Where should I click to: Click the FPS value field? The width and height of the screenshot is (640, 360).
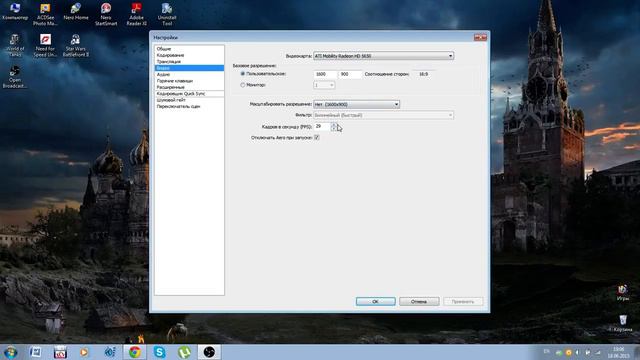pyautogui.click(x=322, y=127)
